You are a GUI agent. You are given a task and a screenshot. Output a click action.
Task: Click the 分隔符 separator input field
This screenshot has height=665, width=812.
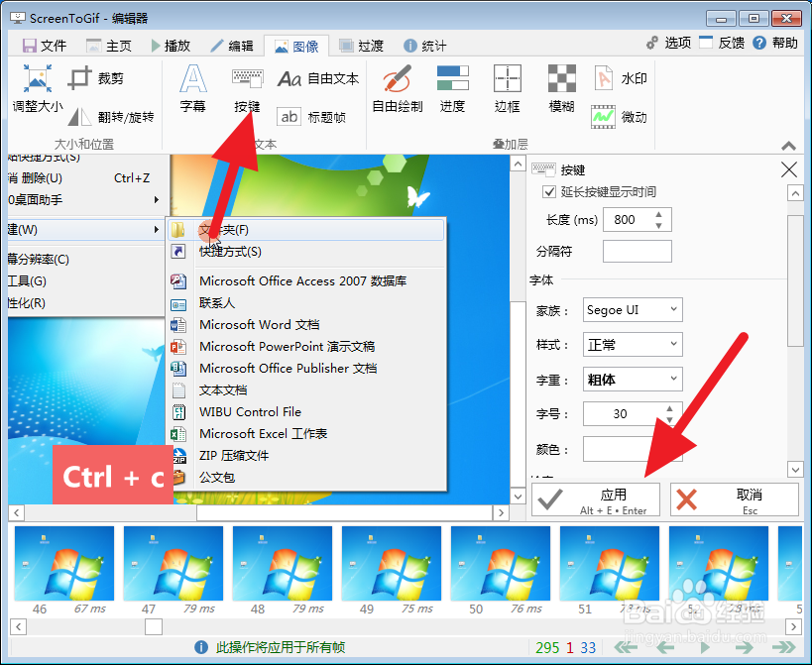(637, 252)
